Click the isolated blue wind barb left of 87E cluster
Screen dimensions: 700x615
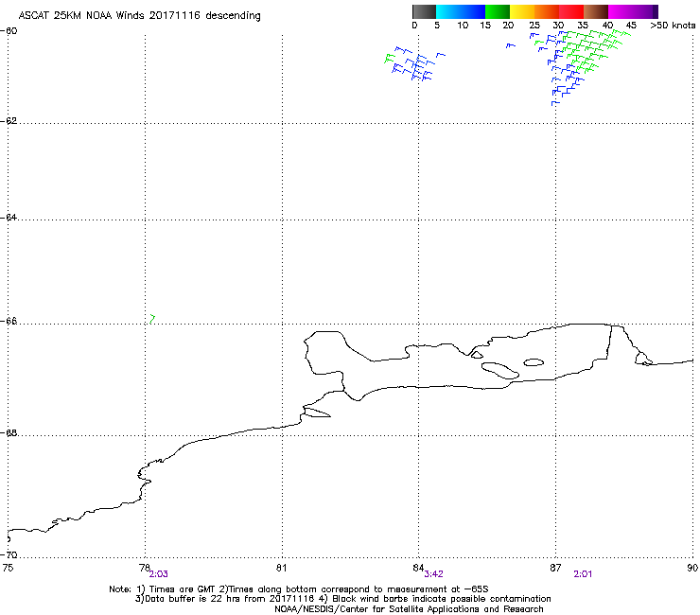pyautogui.click(x=510, y=45)
